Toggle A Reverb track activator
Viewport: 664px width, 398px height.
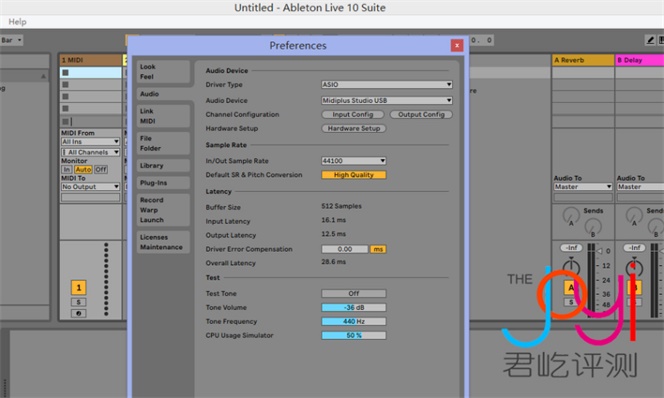pos(570,288)
